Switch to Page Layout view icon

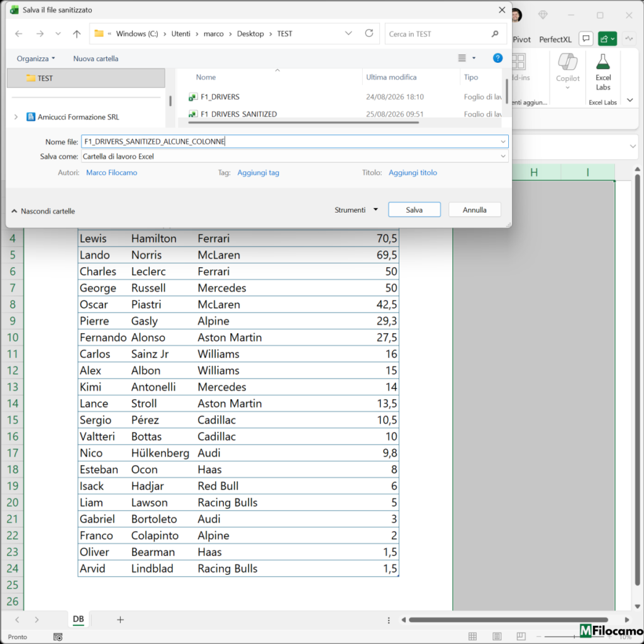pos(497,636)
